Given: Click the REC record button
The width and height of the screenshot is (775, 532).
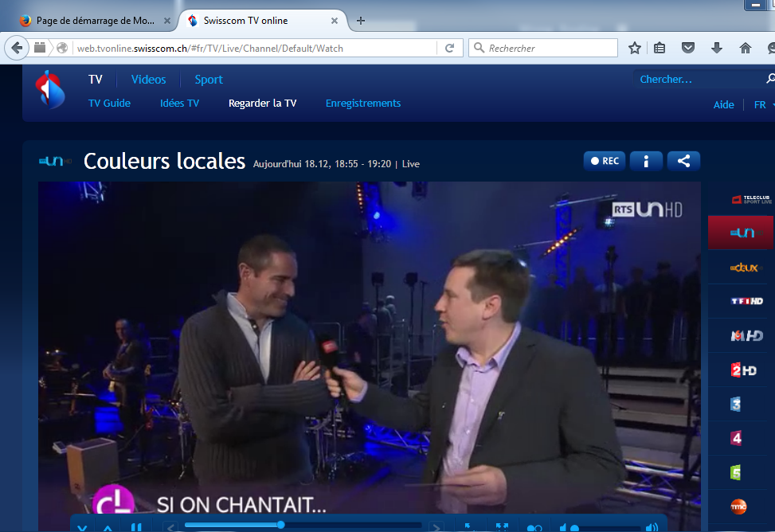Looking at the screenshot, I should pos(604,161).
